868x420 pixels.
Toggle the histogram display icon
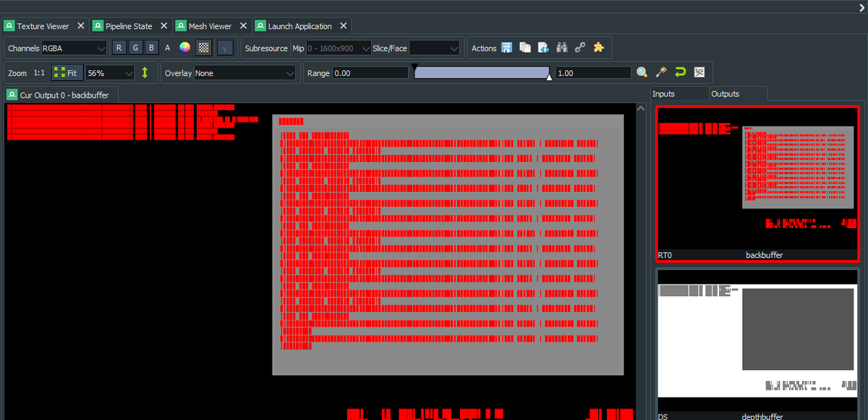[x=699, y=72]
